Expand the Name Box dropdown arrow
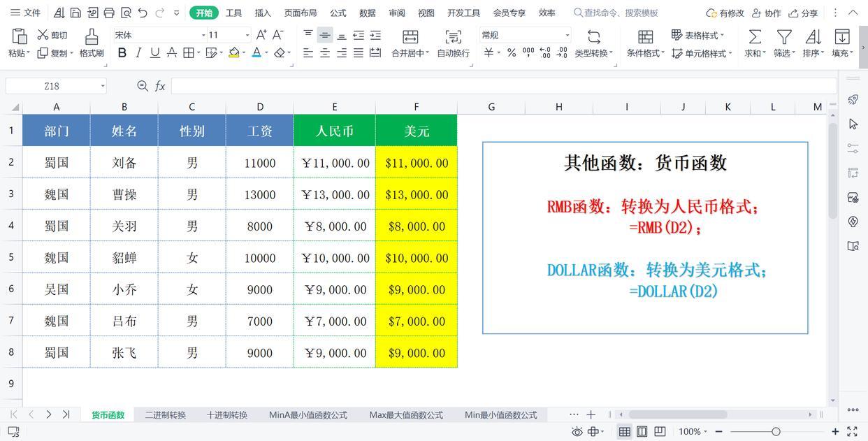The width and height of the screenshot is (868, 441). click(x=103, y=86)
